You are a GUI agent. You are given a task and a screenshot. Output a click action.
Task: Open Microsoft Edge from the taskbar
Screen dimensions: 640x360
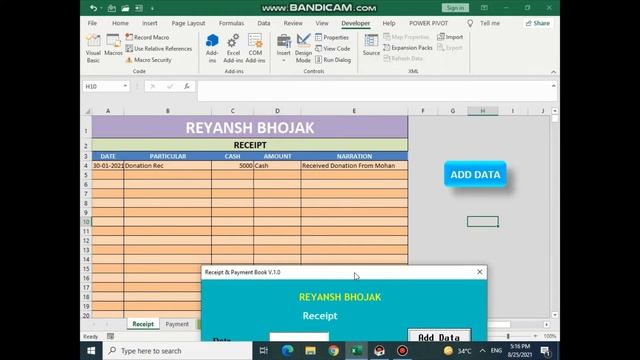pyautogui.click(x=287, y=351)
